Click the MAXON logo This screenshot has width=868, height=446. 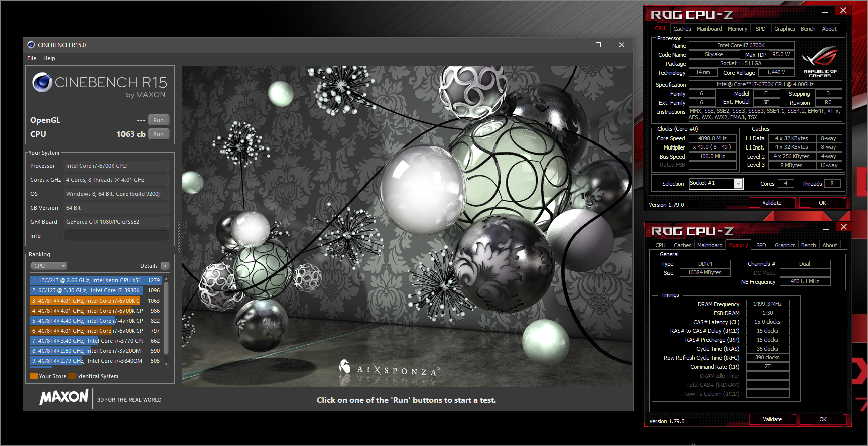(x=64, y=397)
